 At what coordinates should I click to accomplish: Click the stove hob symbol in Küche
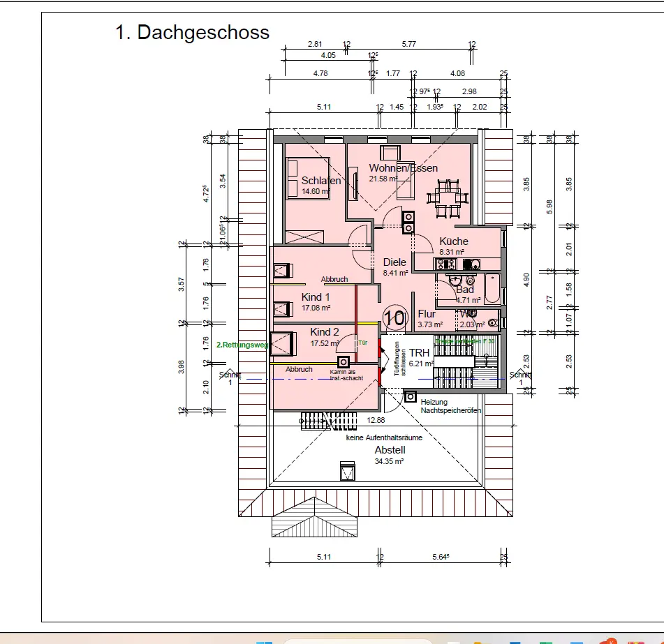tap(445, 264)
